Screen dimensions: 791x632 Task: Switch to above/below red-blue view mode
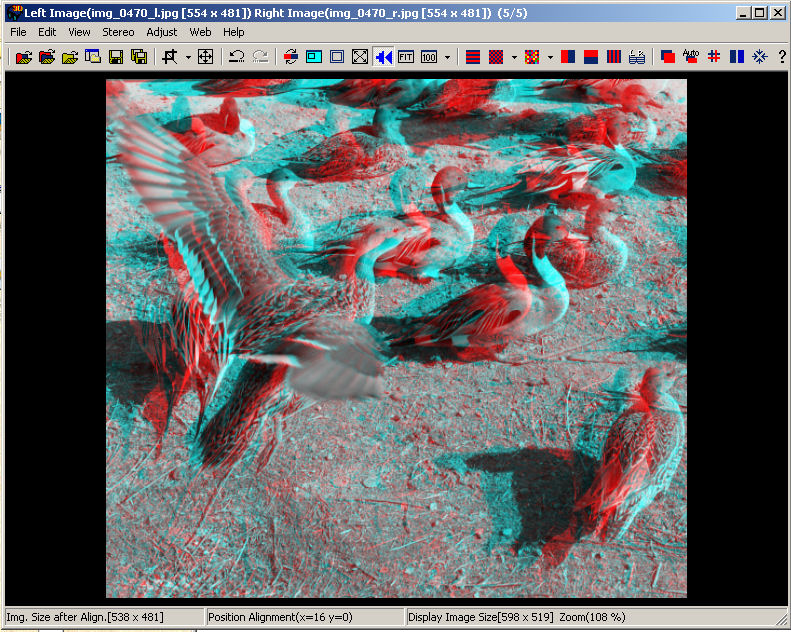[x=591, y=57]
